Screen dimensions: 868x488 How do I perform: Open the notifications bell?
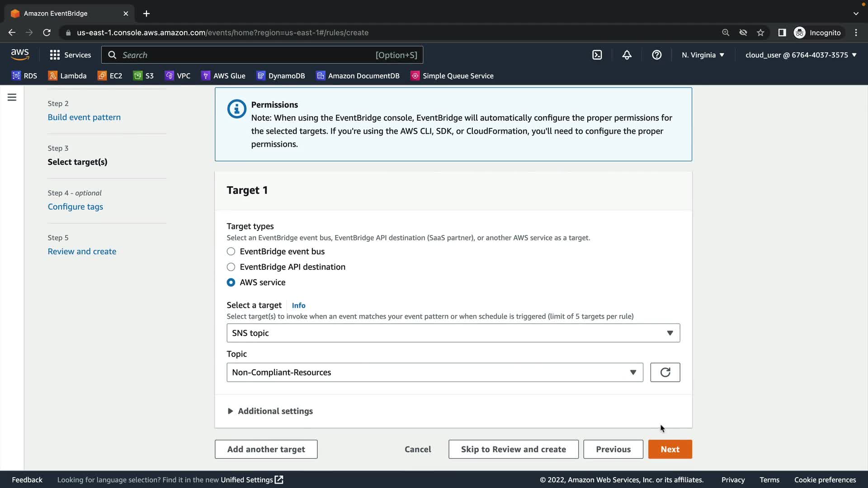coord(627,55)
